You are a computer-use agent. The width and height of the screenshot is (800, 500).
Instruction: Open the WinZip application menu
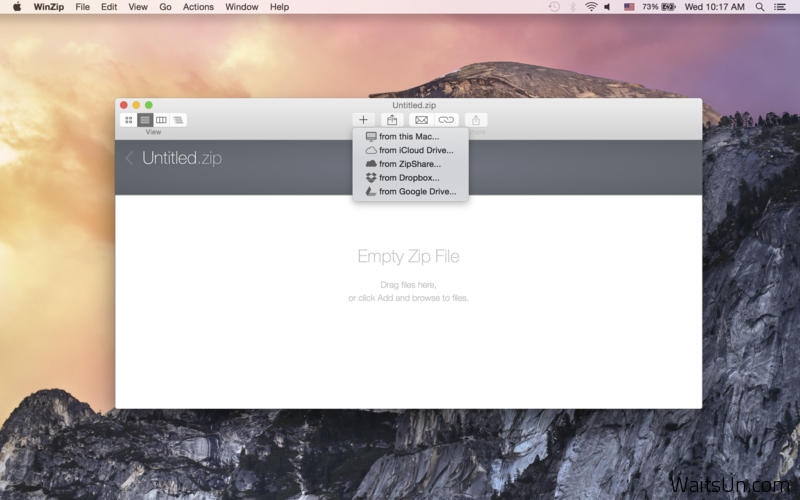click(48, 7)
